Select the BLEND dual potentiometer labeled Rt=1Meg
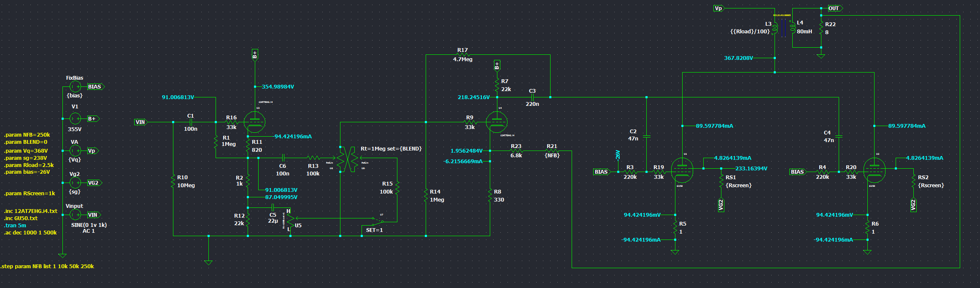980x288 pixels. [x=348, y=159]
